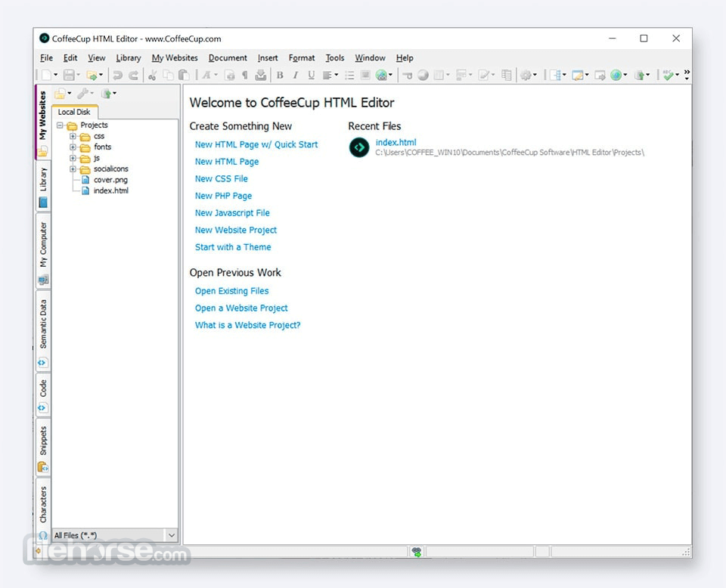This screenshot has height=588, width=726.
Task: Click the 'New CSS File' link
Action: click(x=222, y=178)
